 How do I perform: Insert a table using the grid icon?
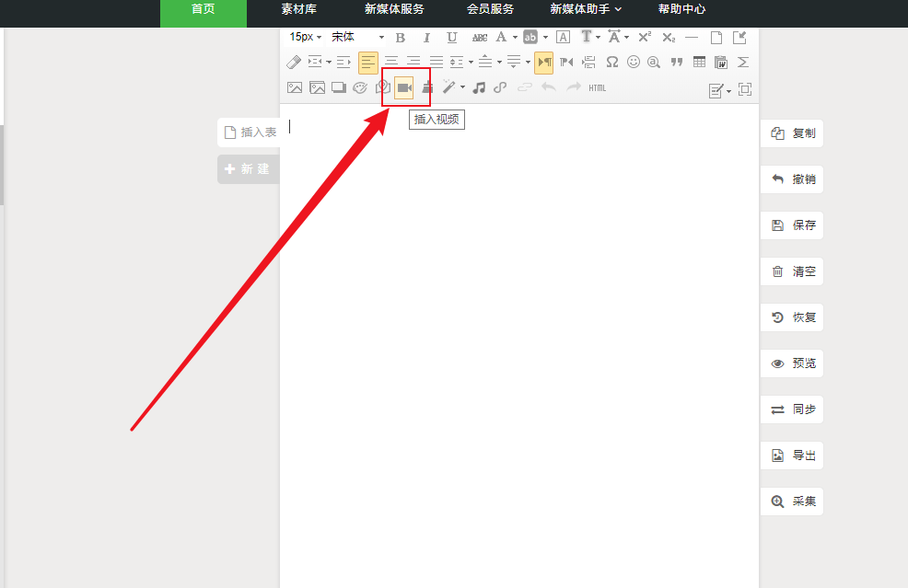700,62
